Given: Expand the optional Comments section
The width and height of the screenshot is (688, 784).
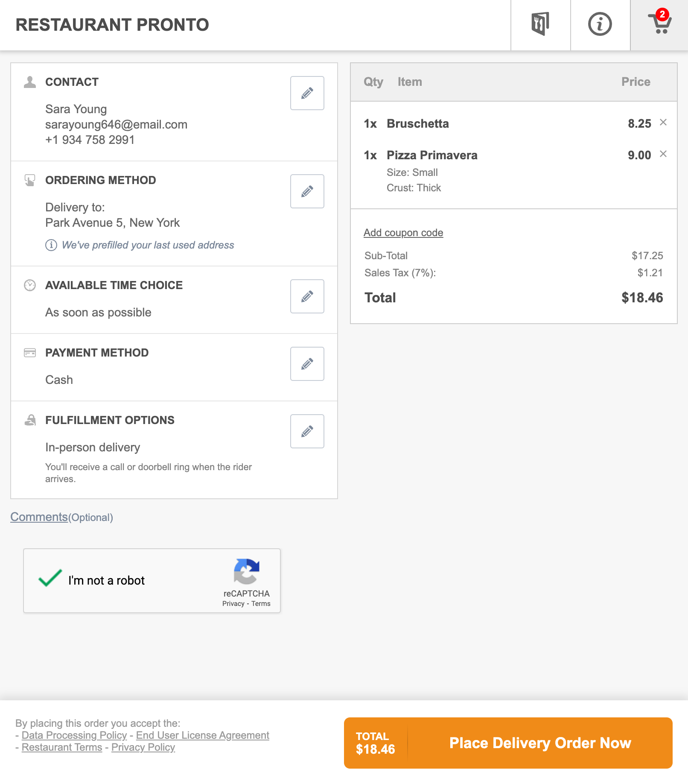Looking at the screenshot, I should 39,517.
